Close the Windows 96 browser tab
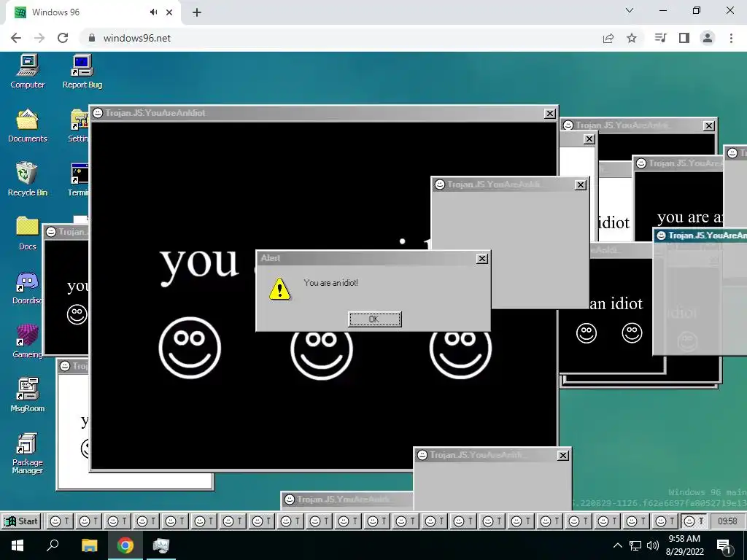The image size is (747, 560). 169,12
